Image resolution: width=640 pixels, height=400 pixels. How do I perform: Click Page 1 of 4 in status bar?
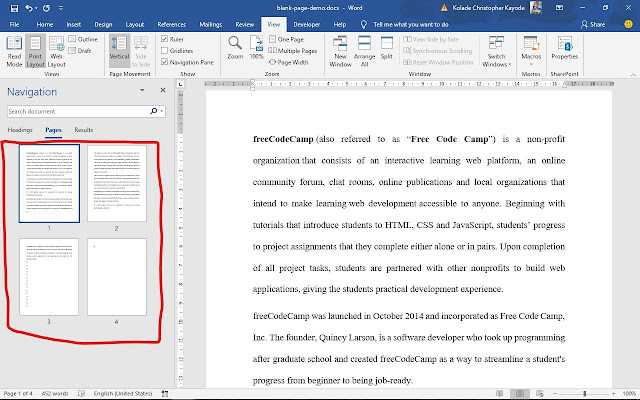coord(18,393)
